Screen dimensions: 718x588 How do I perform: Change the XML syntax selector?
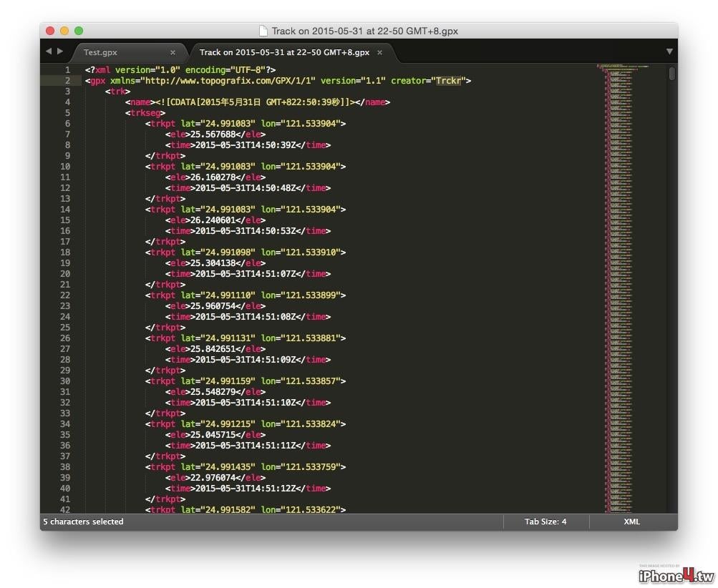(631, 521)
